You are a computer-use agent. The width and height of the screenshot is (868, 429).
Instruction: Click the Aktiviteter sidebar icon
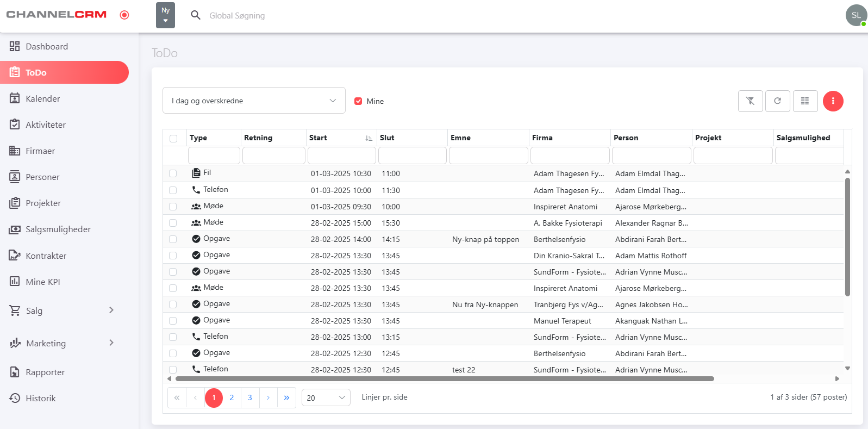15,125
